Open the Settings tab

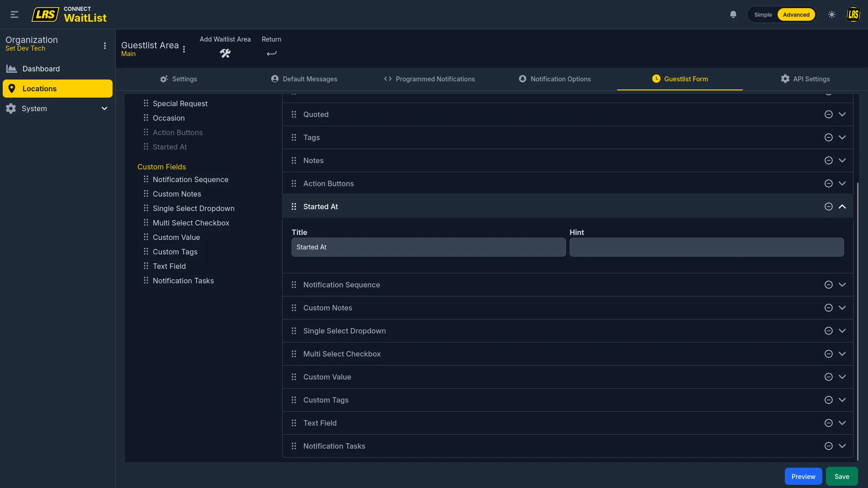coord(179,79)
